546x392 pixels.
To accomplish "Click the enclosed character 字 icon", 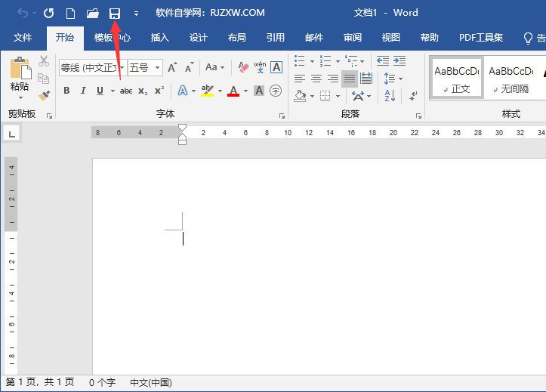I will click(276, 91).
